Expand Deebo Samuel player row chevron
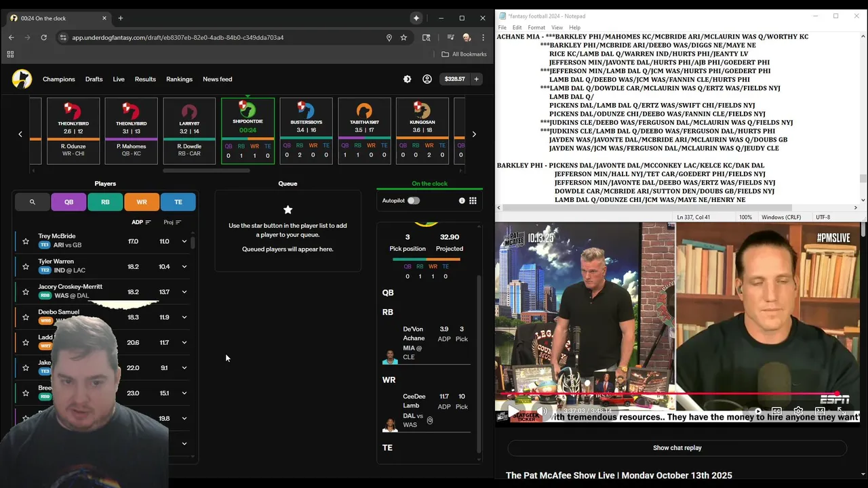Viewport: 868px width, 488px height. click(184, 317)
